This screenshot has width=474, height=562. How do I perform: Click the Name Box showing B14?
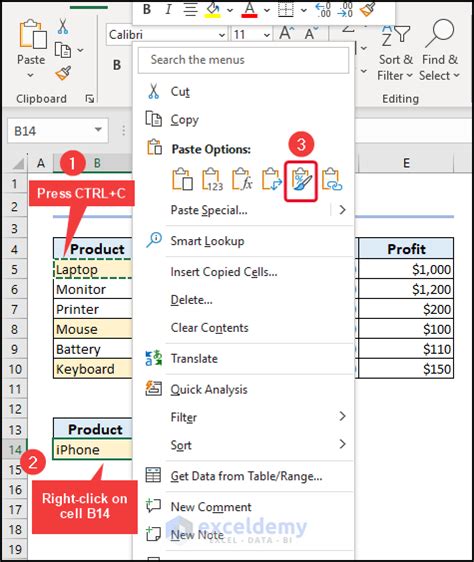(x=57, y=131)
